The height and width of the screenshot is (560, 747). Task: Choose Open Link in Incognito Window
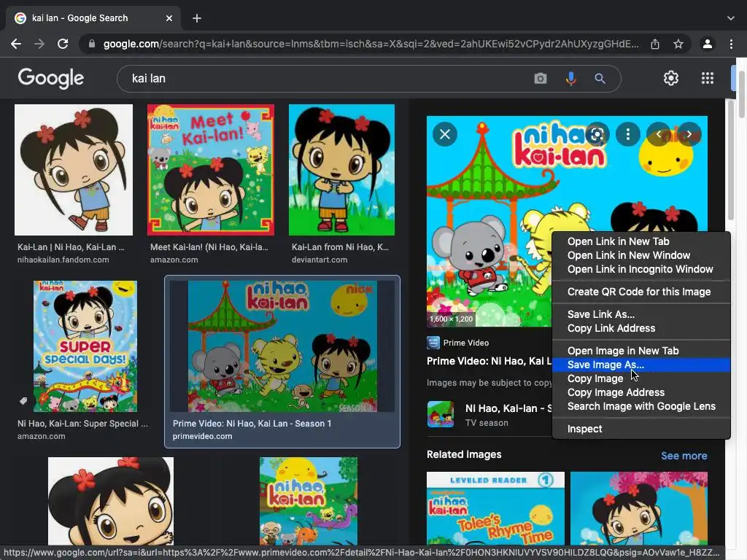pyautogui.click(x=640, y=269)
